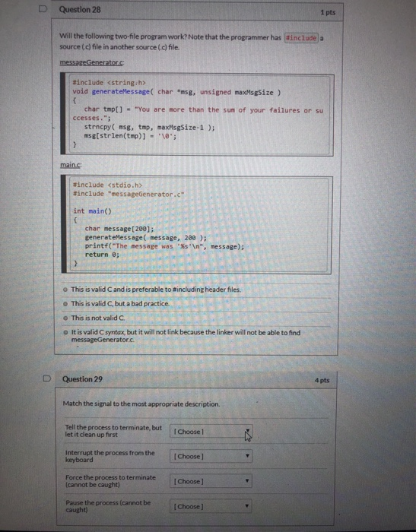
Task: Click the 'Question 28' heading
Action: pyautogui.click(x=80, y=9)
